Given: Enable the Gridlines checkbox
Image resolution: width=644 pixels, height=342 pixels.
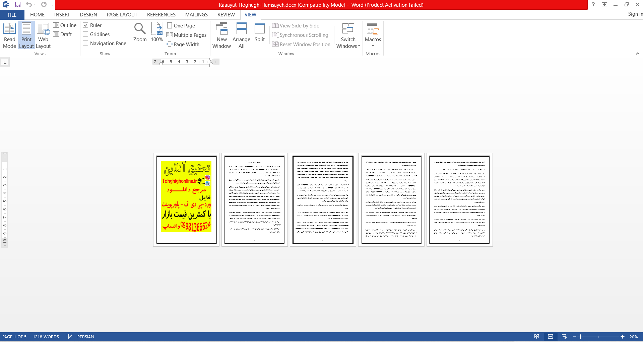Looking at the screenshot, I should click(85, 34).
